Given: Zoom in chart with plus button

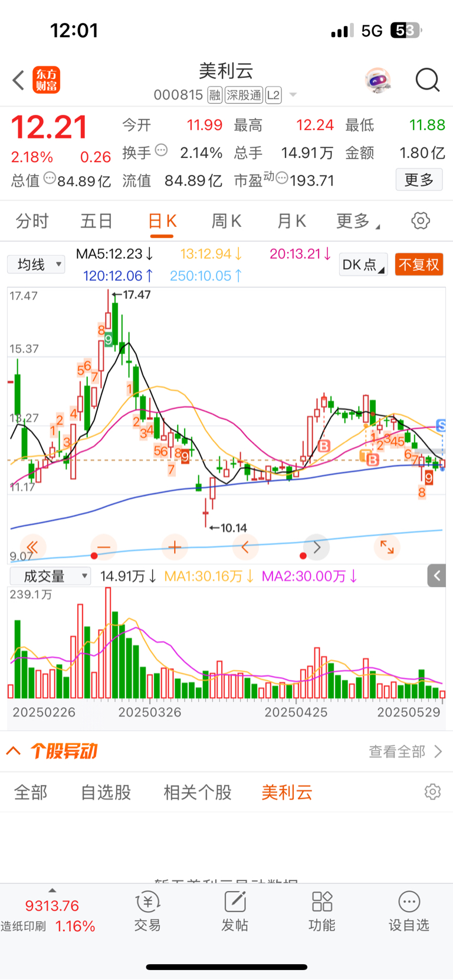Looking at the screenshot, I should click(175, 547).
